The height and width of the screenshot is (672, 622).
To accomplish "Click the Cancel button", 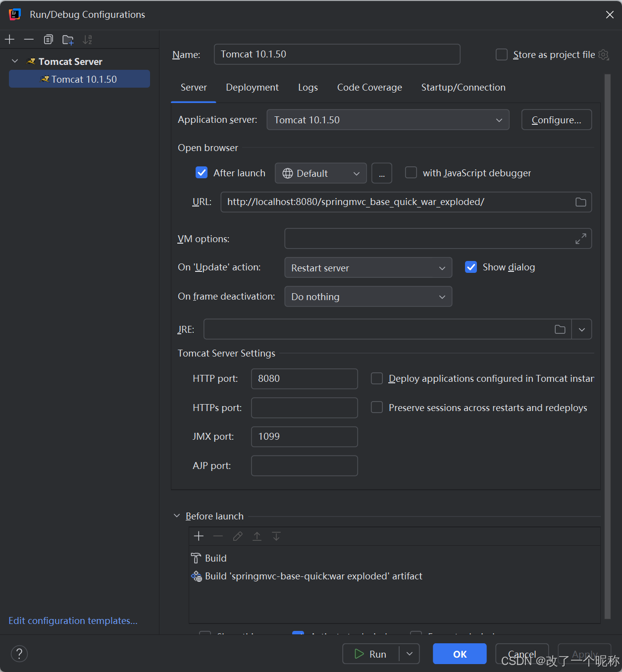I will point(522,654).
